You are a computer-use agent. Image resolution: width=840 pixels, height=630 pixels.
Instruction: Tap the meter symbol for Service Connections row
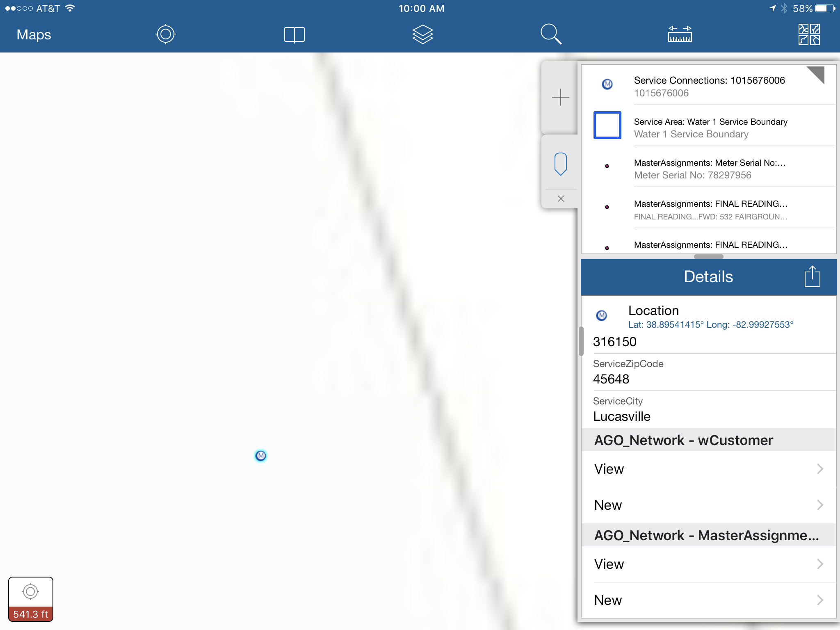click(x=607, y=84)
